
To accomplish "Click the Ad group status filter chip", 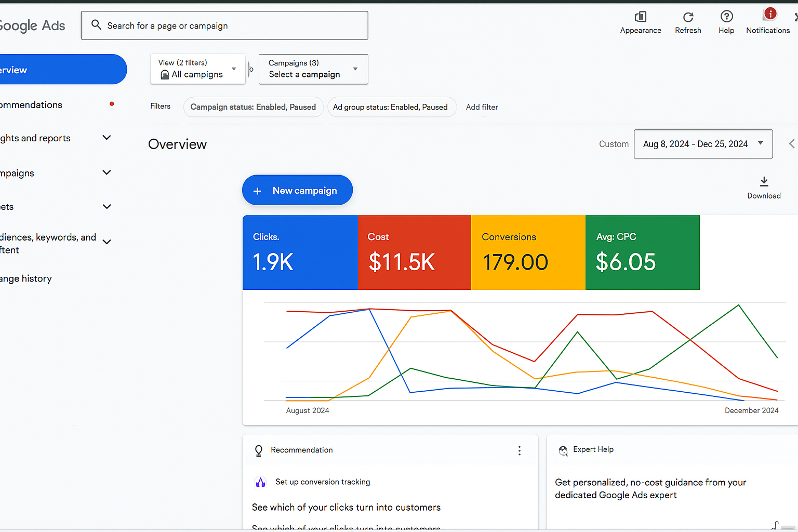I will 392,107.
